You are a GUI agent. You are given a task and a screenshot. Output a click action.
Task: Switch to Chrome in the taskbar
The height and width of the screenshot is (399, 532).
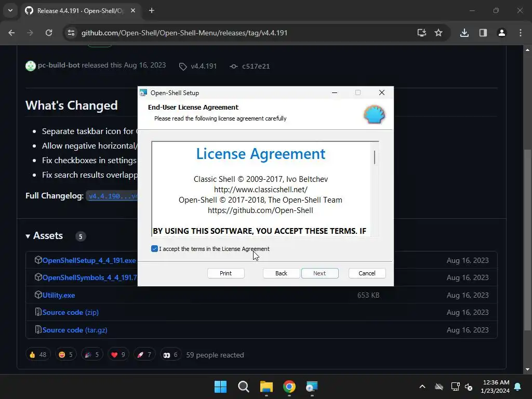tap(289, 387)
